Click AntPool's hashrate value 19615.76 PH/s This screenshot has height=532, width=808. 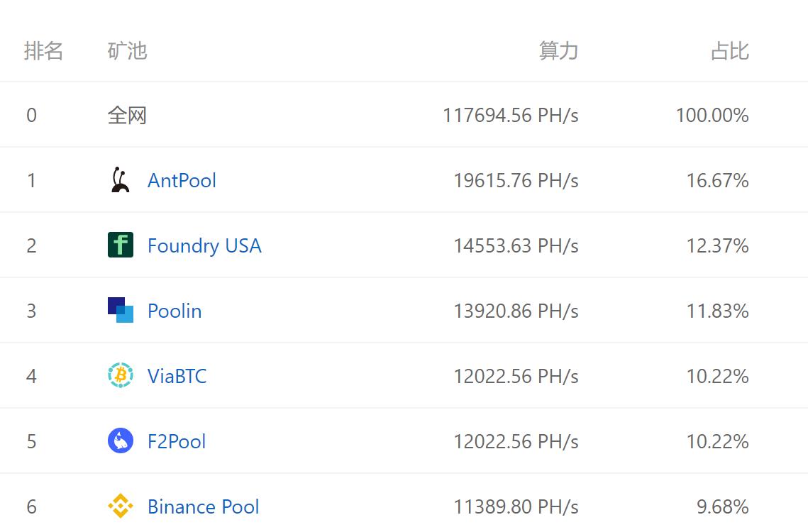[x=517, y=180]
